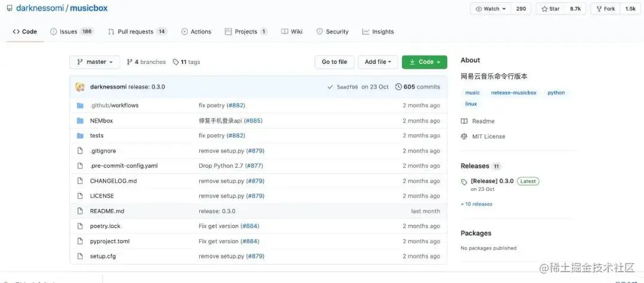
Task: Click the folder icon for .github/workflows
Action: (80, 106)
